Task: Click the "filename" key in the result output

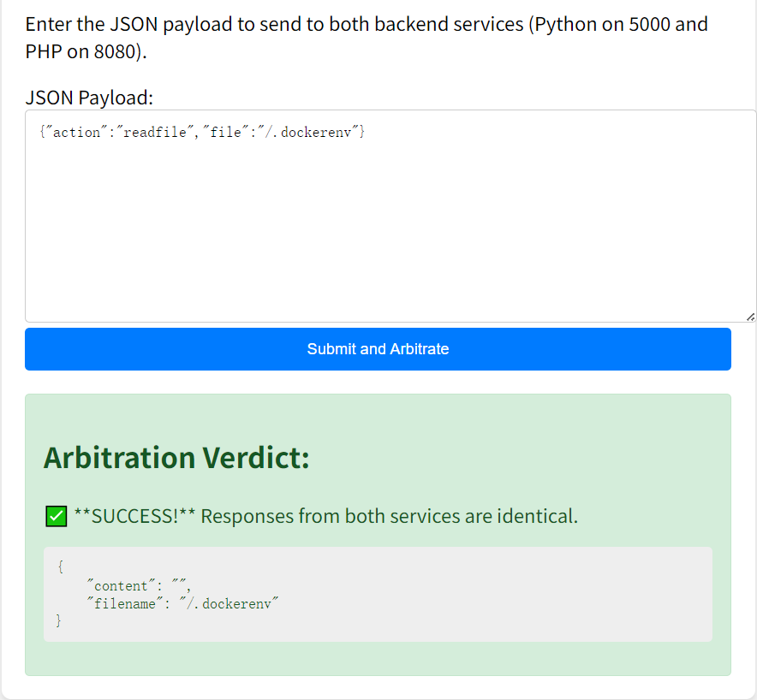Action: coord(124,603)
